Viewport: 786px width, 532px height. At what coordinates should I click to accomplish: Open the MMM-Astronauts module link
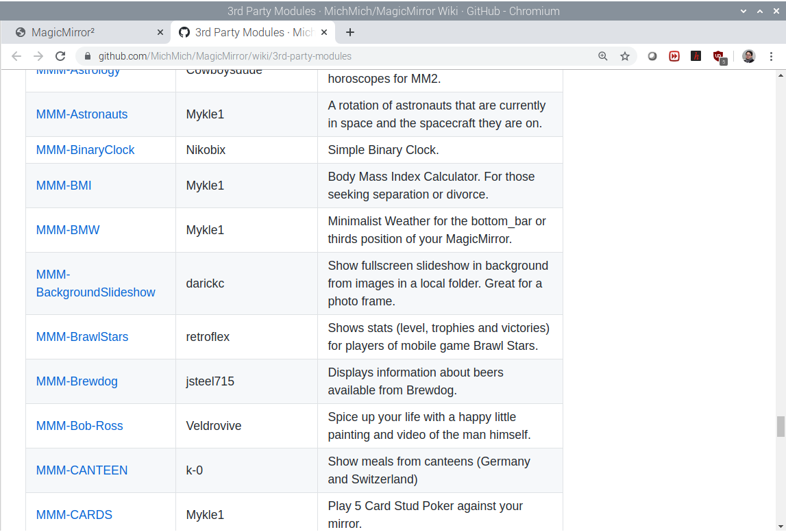pos(82,114)
